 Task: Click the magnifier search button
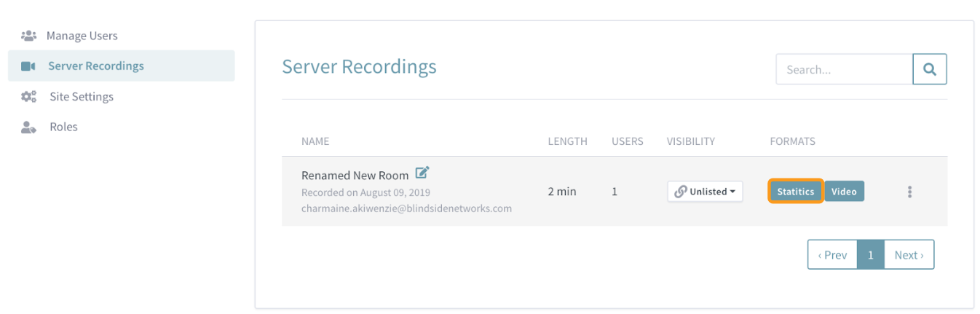930,70
